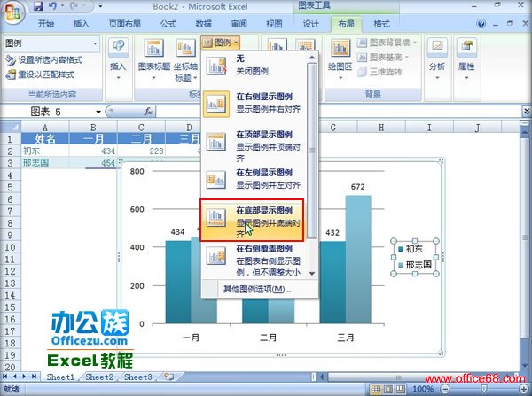This screenshot has height=396, width=532.
Task: Choose 在底部显示图例 legend at bottom
Action: click(x=252, y=221)
